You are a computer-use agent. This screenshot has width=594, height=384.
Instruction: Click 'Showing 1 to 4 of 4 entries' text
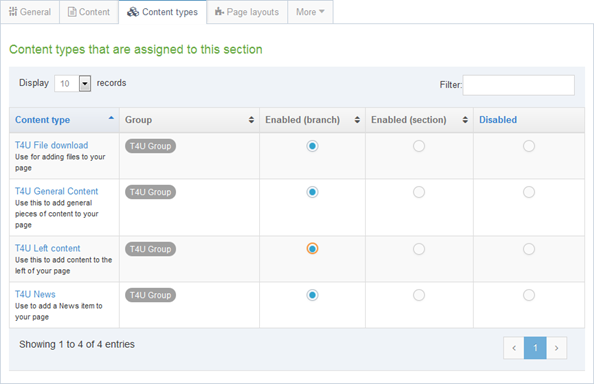[77, 344]
